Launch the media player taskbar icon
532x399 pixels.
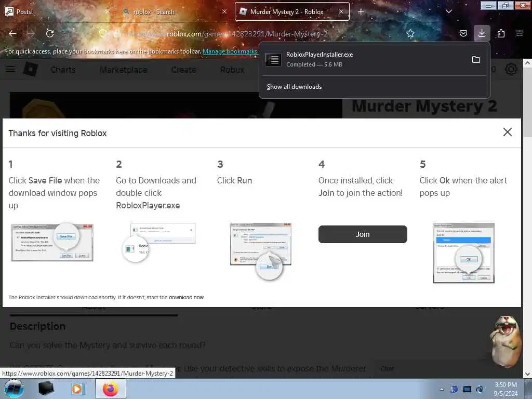[x=78, y=389]
